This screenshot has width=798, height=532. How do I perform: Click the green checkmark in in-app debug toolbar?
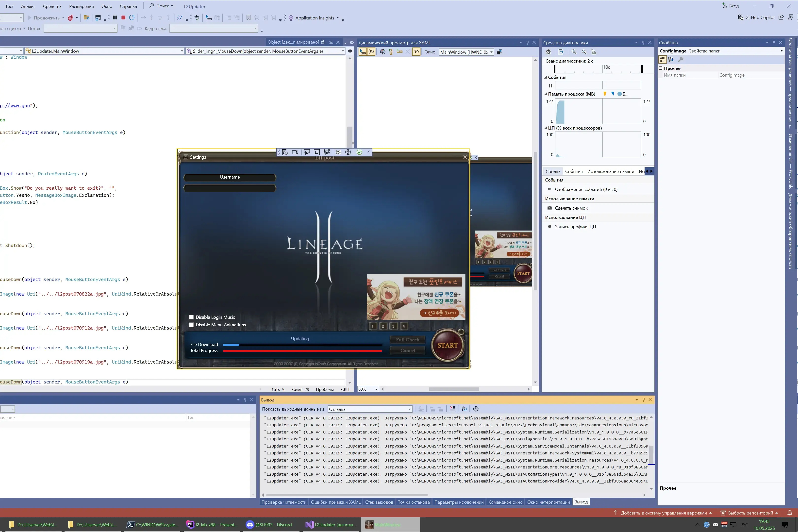click(359, 152)
